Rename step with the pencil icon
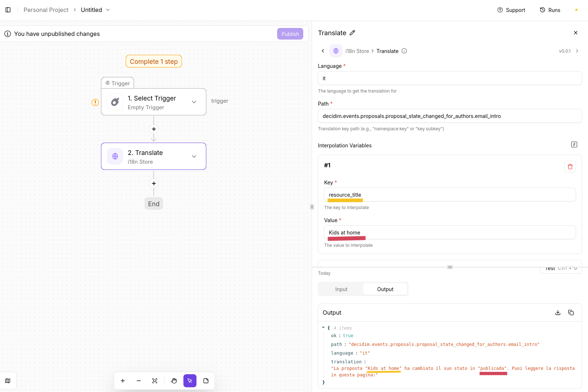Viewport: 588px width, 392px height. (352, 33)
